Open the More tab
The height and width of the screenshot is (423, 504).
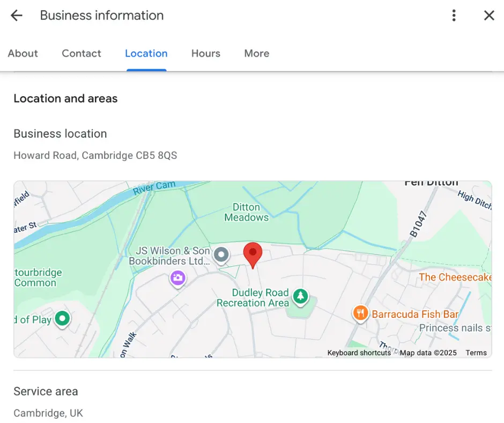click(x=257, y=53)
